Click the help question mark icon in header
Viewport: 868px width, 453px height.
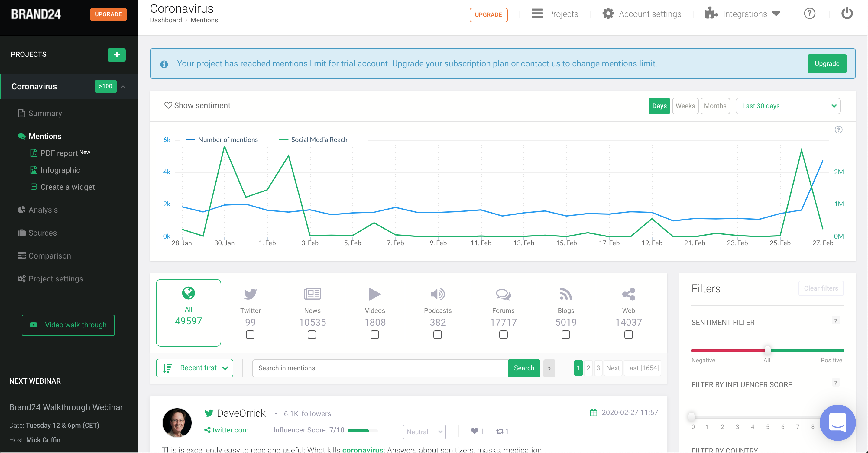pos(809,14)
